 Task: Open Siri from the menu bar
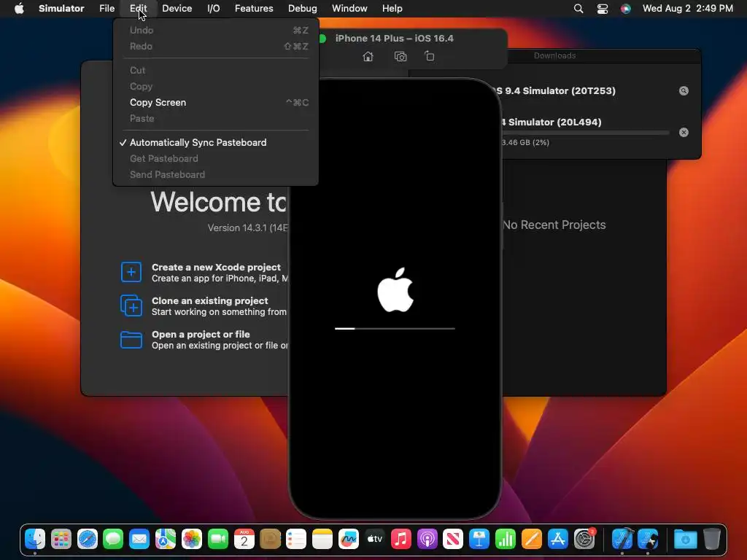coord(625,9)
